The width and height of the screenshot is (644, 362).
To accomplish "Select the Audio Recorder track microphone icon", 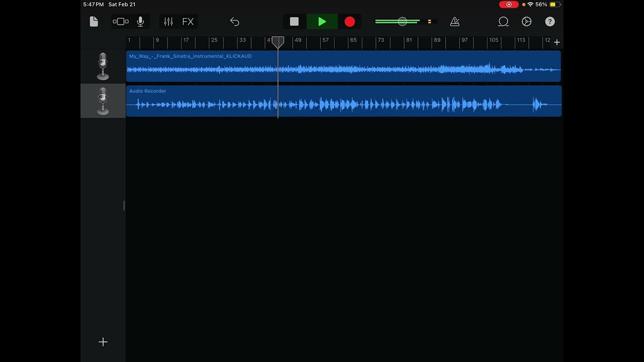I will [x=103, y=101].
